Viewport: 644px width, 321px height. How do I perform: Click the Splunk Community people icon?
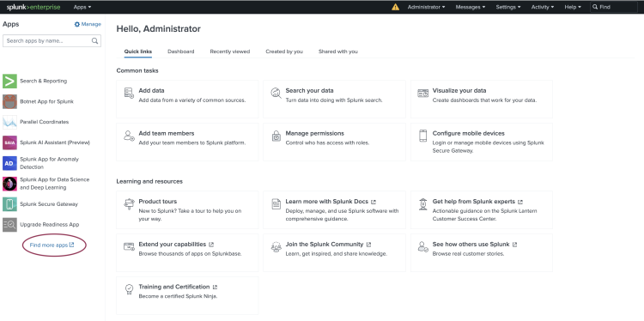[x=276, y=246]
